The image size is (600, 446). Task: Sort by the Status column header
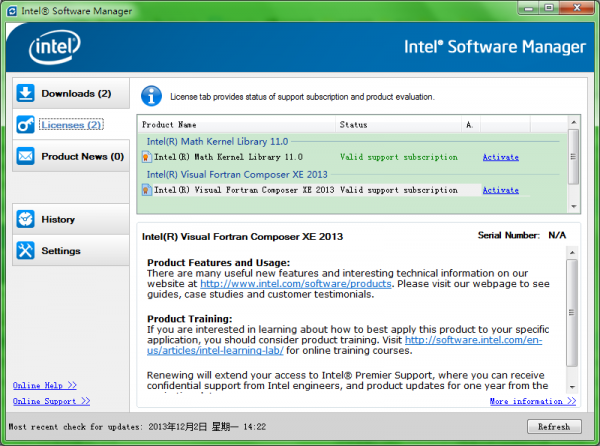[399, 125]
